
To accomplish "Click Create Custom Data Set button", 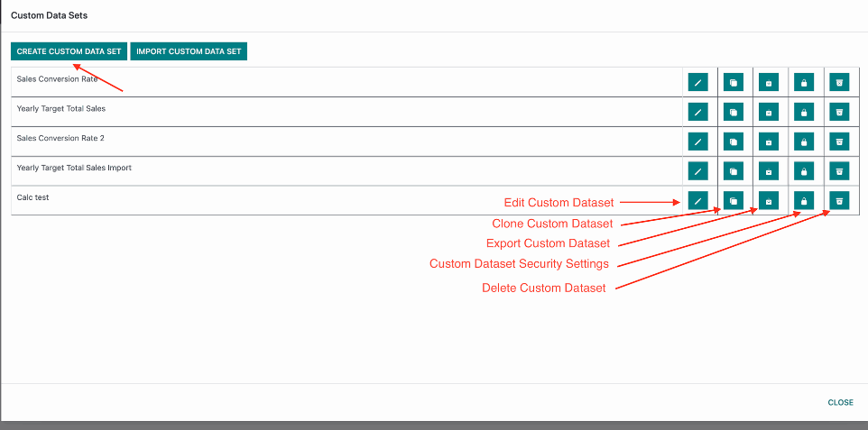I will tap(69, 51).
